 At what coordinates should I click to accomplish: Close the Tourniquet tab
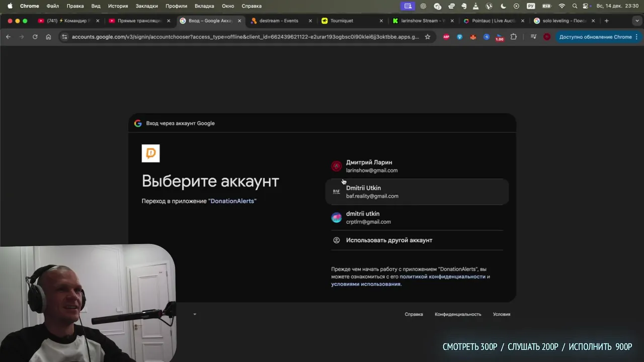(381, 21)
